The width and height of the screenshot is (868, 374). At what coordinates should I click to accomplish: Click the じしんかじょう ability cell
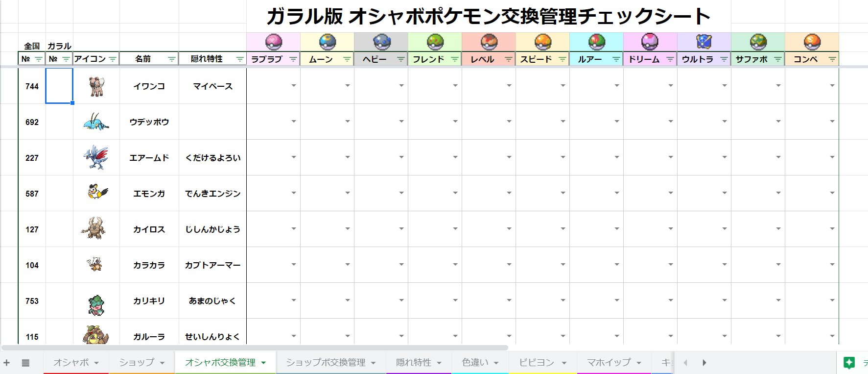pyautogui.click(x=212, y=229)
